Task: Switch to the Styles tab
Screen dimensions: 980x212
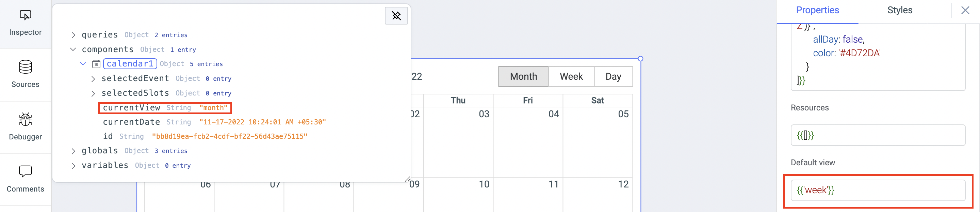Action: coord(900,10)
